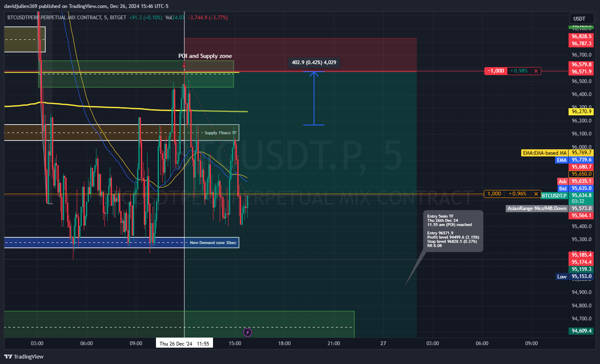Close the red -1,000 order line
The height and width of the screenshot is (364, 600).
(536, 71)
